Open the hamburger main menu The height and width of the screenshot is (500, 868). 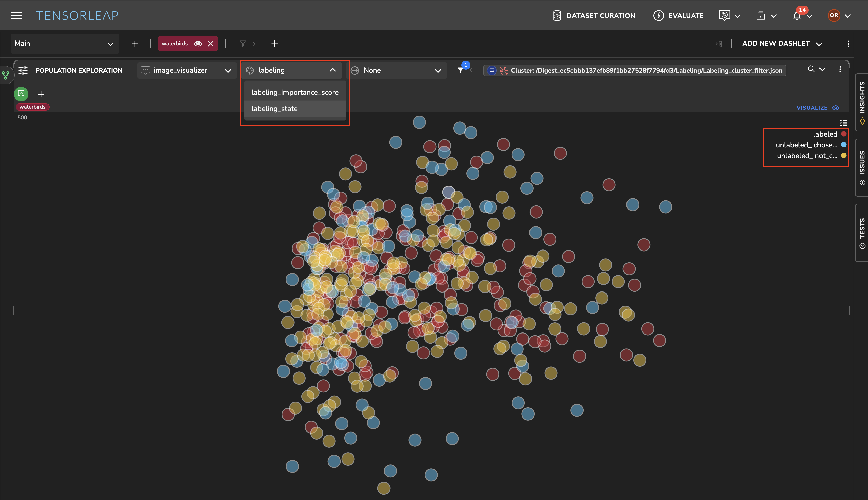pyautogui.click(x=16, y=15)
